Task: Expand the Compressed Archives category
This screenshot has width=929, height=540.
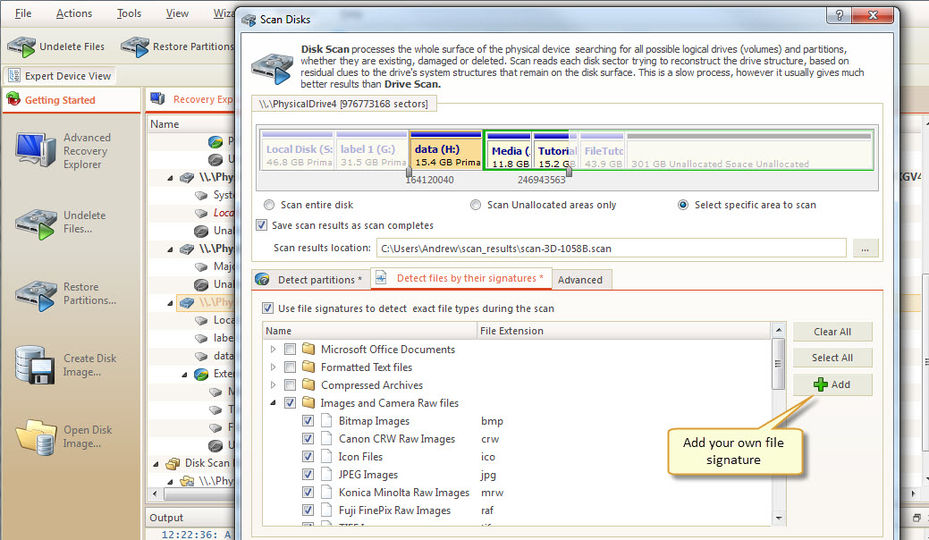Action: click(x=273, y=386)
